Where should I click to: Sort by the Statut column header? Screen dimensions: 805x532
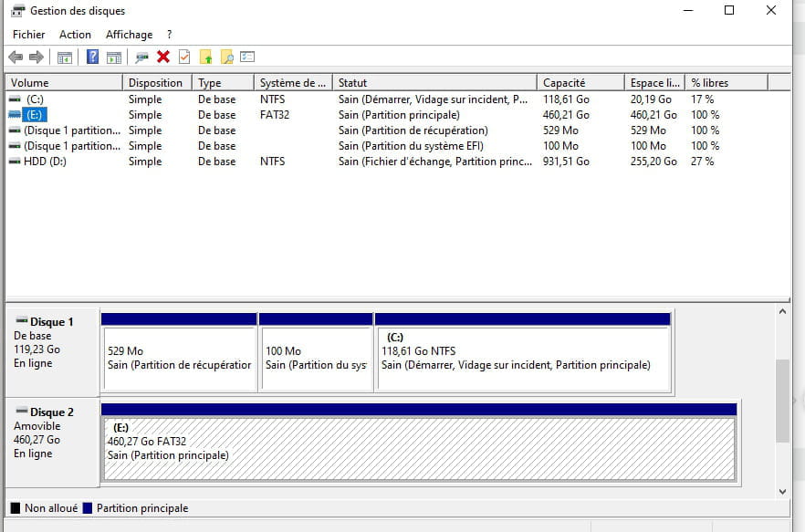point(434,83)
